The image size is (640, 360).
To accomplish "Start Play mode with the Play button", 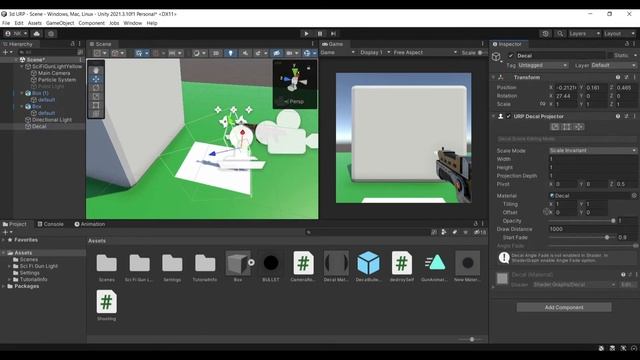I will tap(306, 34).
